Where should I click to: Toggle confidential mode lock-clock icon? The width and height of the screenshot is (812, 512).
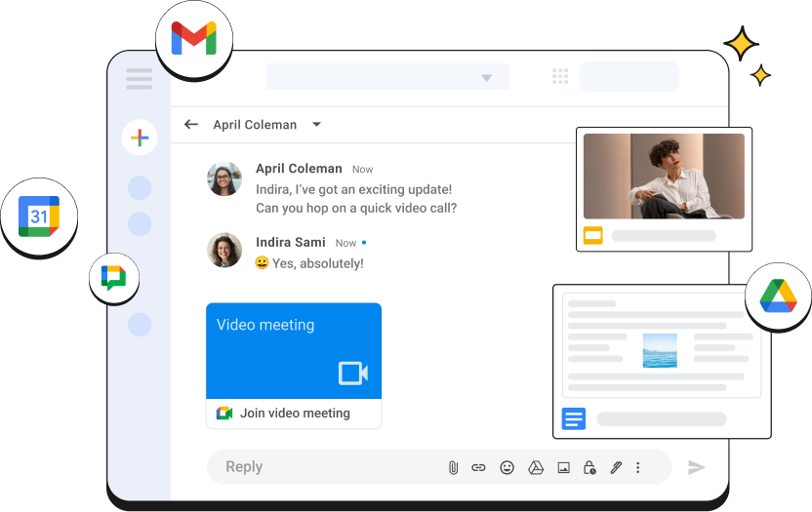point(589,468)
